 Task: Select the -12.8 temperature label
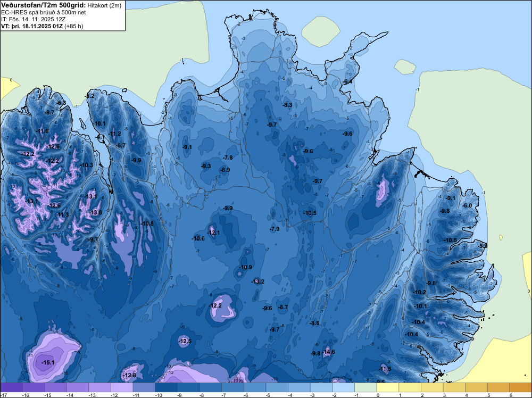pyautogui.click(x=129, y=375)
